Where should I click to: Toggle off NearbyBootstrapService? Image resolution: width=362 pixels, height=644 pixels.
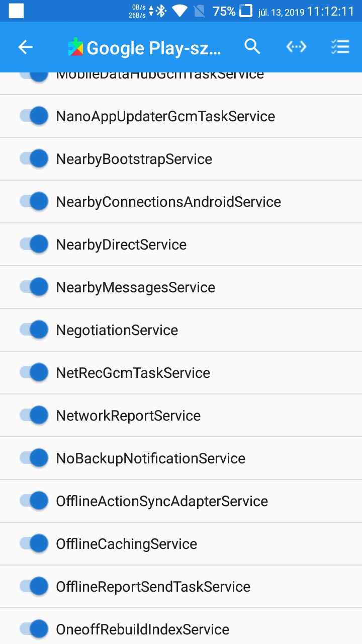[34, 158]
